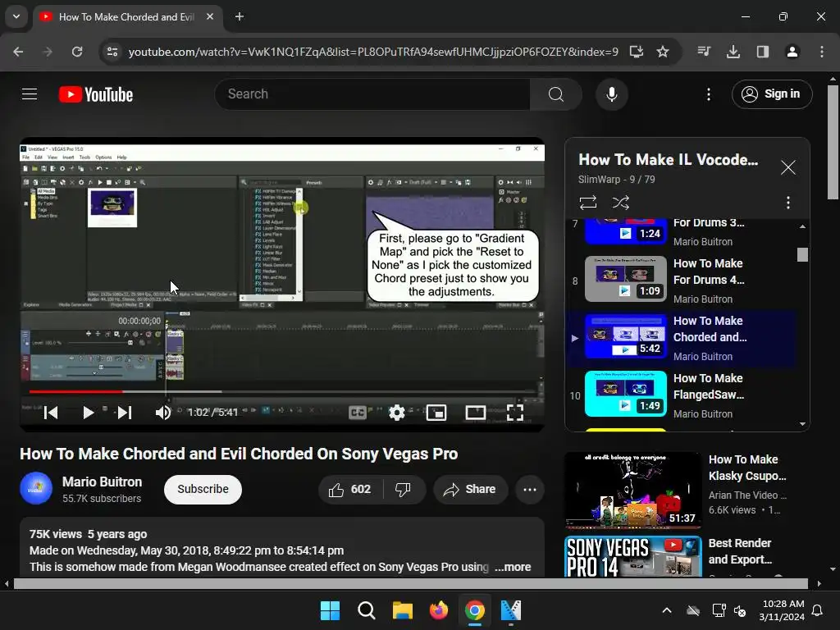Screen dimensions: 840x630
Task: Click the address bar URL
Action: click(373, 52)
